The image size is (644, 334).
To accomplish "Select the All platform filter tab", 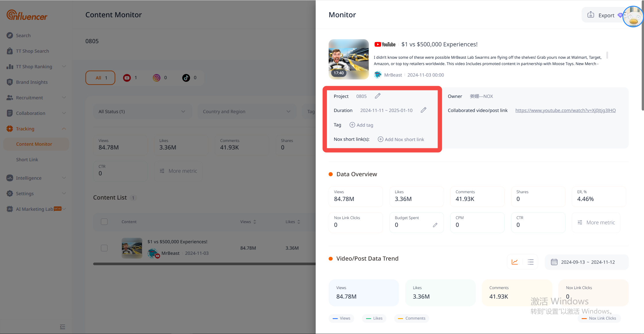I will 100,78.
